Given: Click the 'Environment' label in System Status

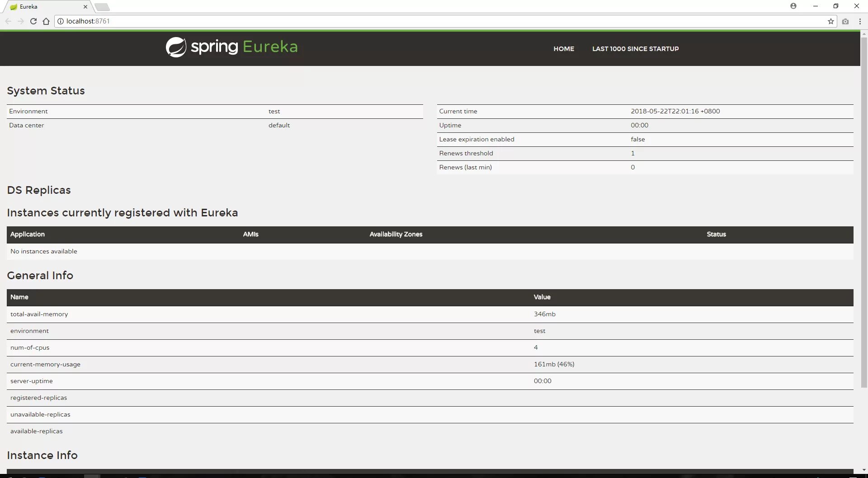Looking at the screenshot, I should (28, 111).
